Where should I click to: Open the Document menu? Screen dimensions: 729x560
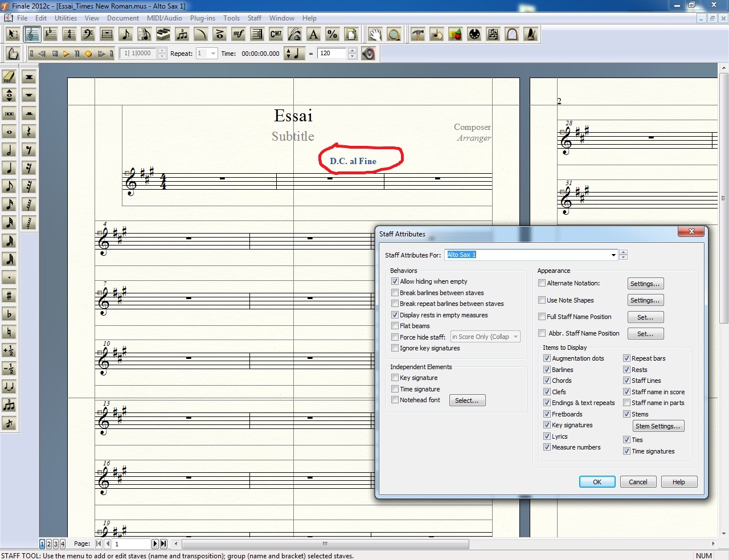coord(123,18)
